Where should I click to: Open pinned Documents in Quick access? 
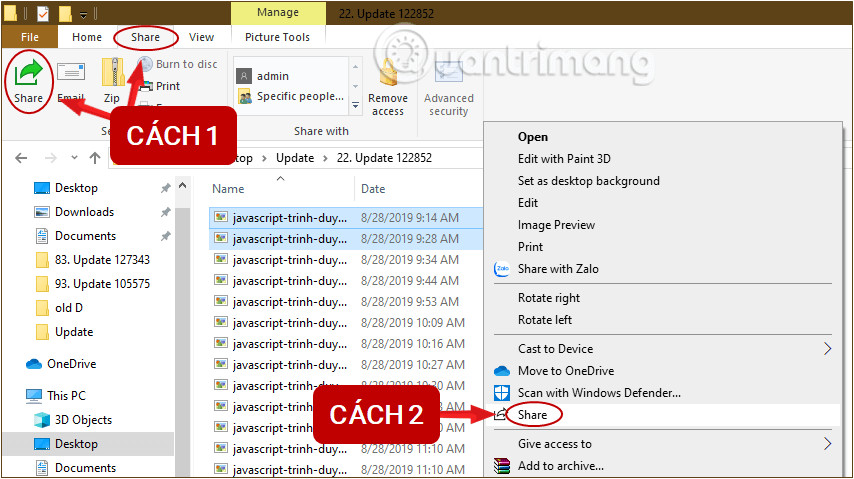[86, 236]
